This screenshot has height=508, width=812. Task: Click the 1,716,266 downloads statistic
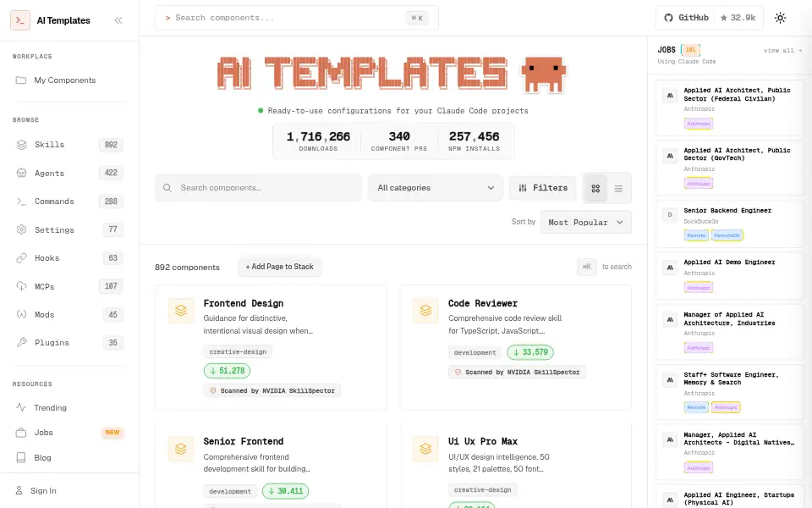click(319, 141)
